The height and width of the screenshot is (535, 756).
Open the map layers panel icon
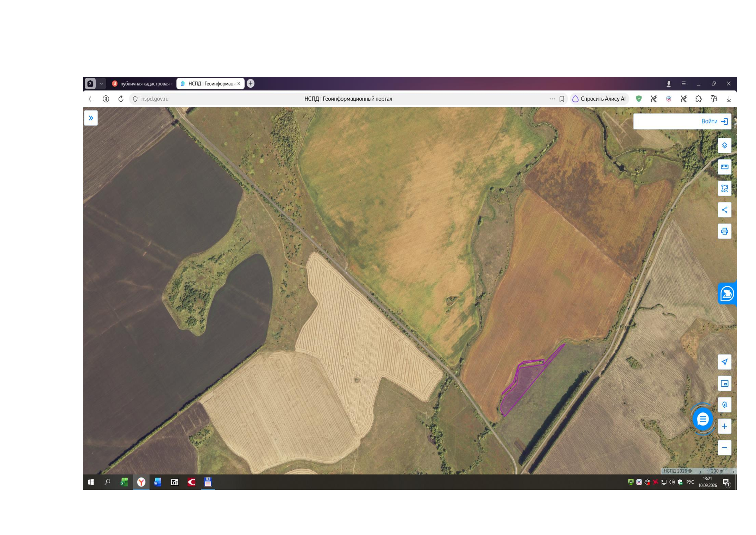pos(724,145)
